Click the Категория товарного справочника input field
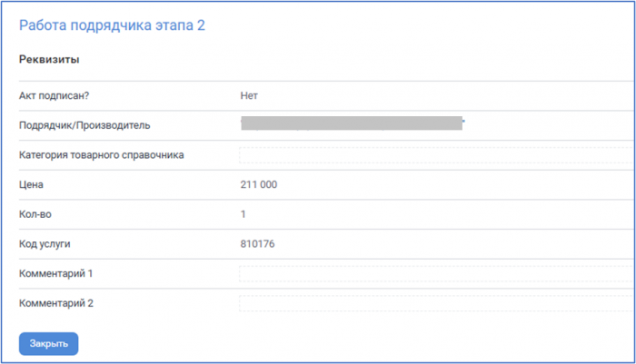Viewport: 636px width, 364px height. point(436,155)
